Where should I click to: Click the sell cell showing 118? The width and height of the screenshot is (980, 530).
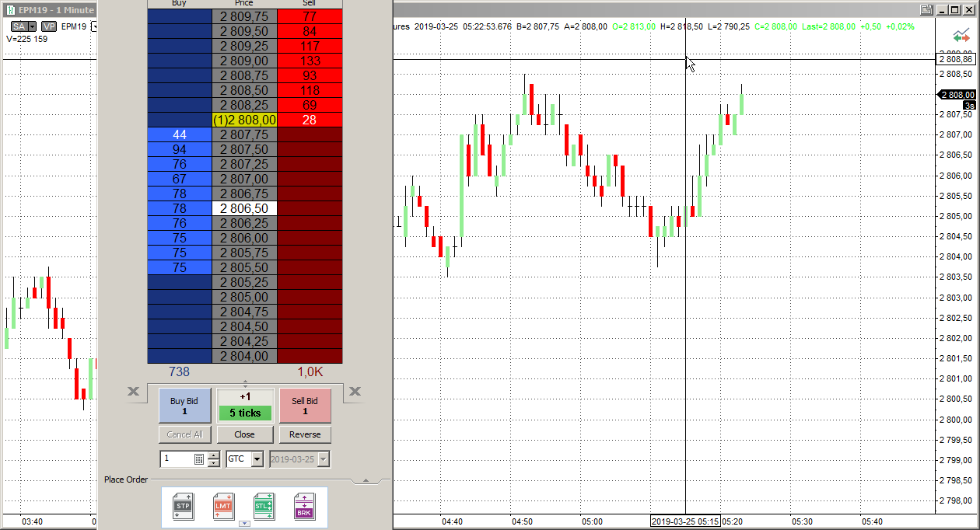(x=310, y=90)
